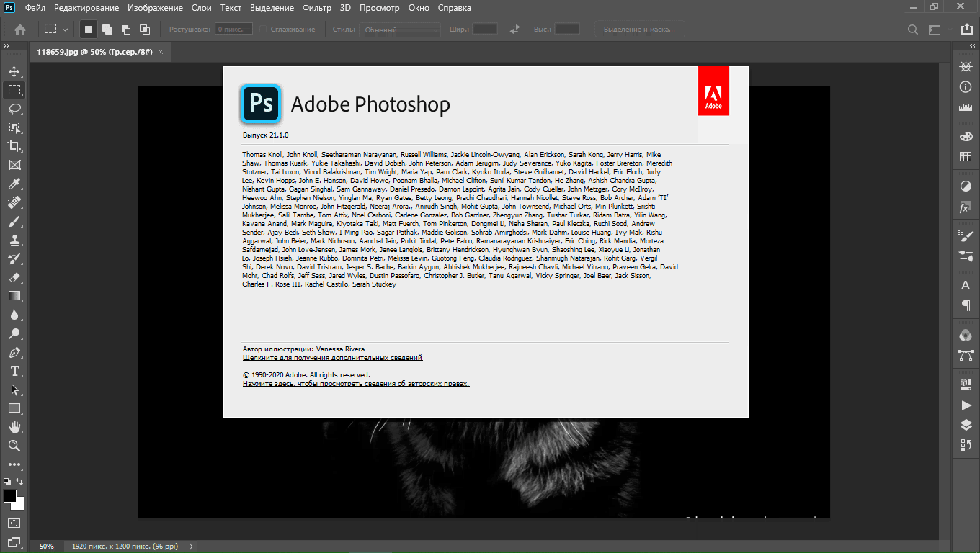Choose Intersect with selection mode button

point(145,30)
